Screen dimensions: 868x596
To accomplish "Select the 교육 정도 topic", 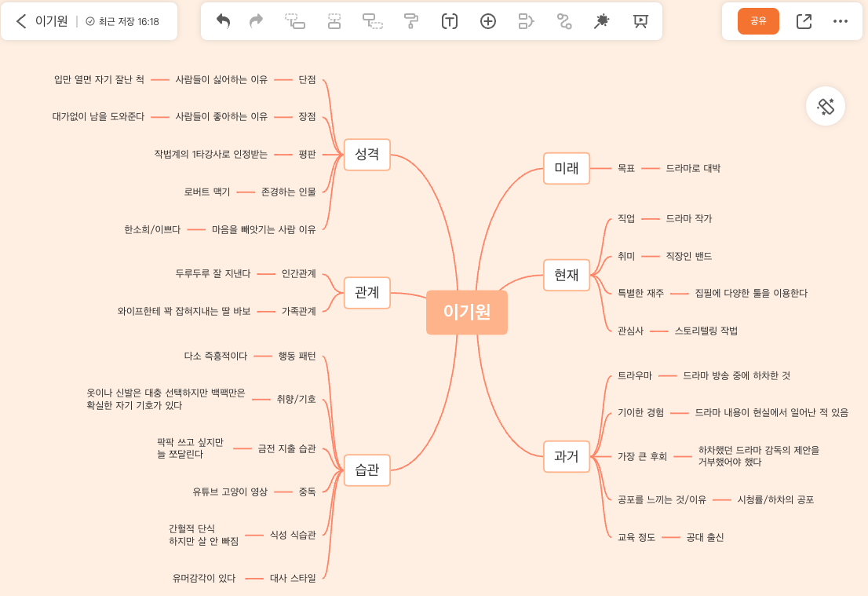I will coord(636,537).
